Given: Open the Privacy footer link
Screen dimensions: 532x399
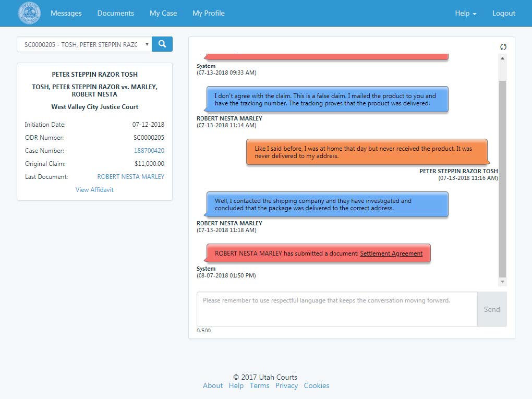Looking at the screenshot, I should point(286,386).
